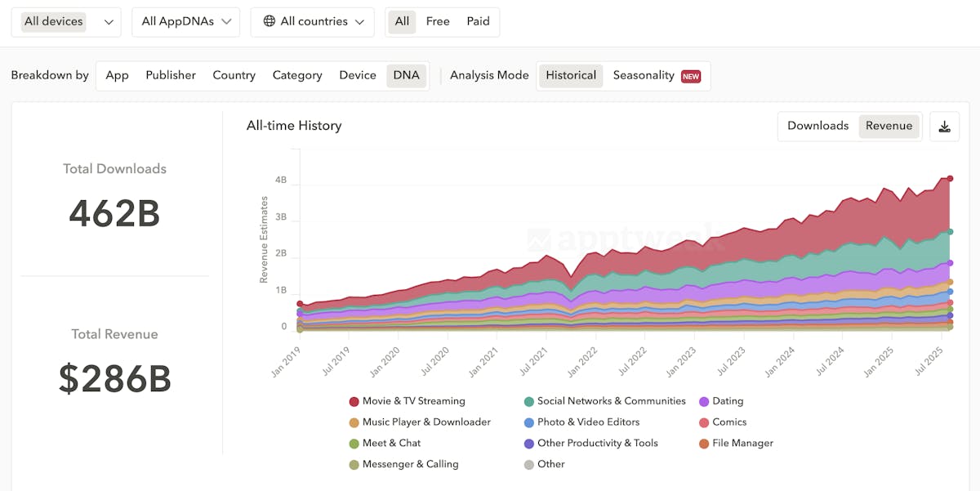Expand the All AppDNAs dropdown
The height and width of the screenshot is (491, 980).
coord(185,22)
